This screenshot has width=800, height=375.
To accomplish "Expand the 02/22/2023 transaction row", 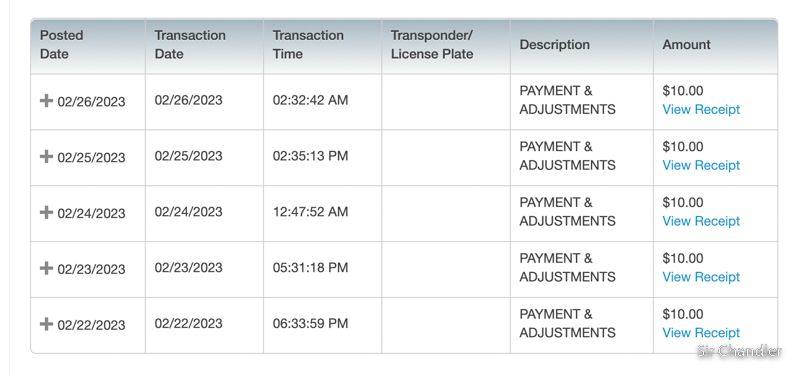I will [46, 323].
